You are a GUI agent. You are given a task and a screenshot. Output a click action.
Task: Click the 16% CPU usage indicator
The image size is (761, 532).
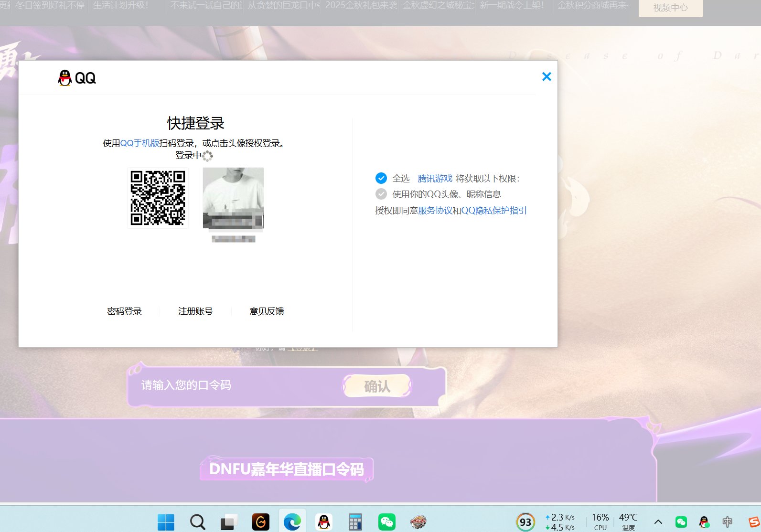point(600,522)
